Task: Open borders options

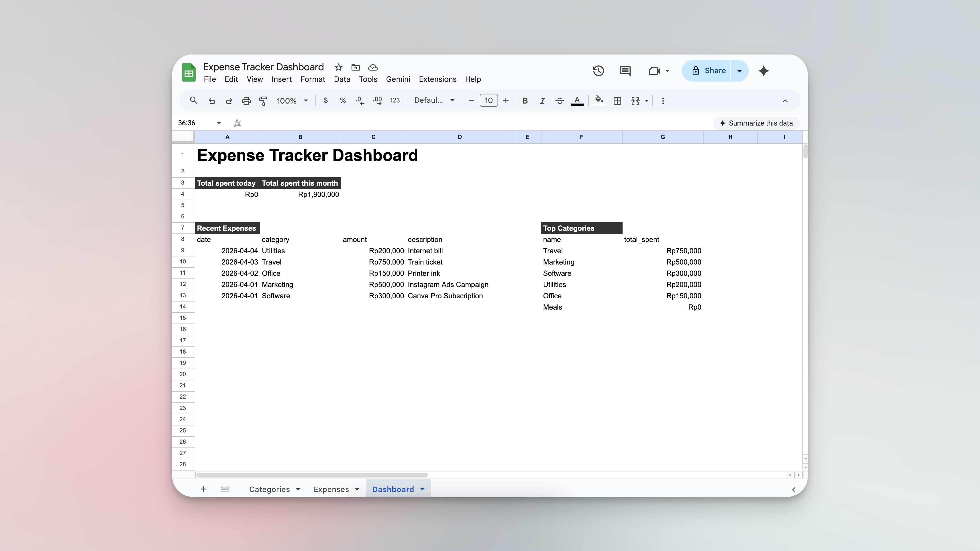Action: pos(617,101)
